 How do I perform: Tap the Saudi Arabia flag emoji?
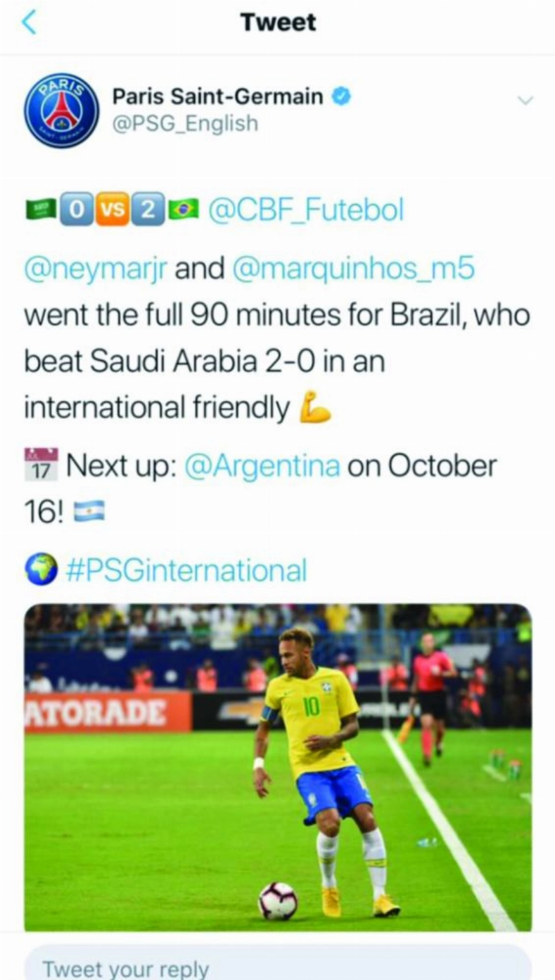(40, 209)
